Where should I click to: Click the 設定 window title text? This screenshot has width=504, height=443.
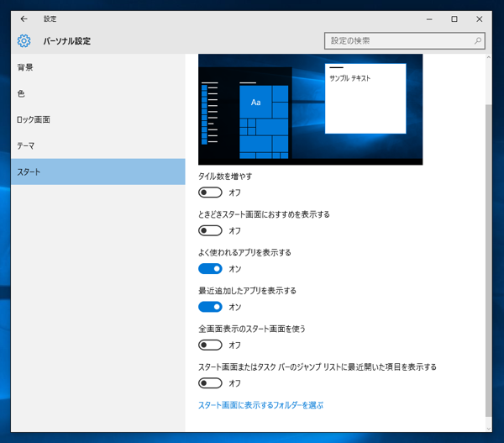pyautogui.click(x=50, y=19)
